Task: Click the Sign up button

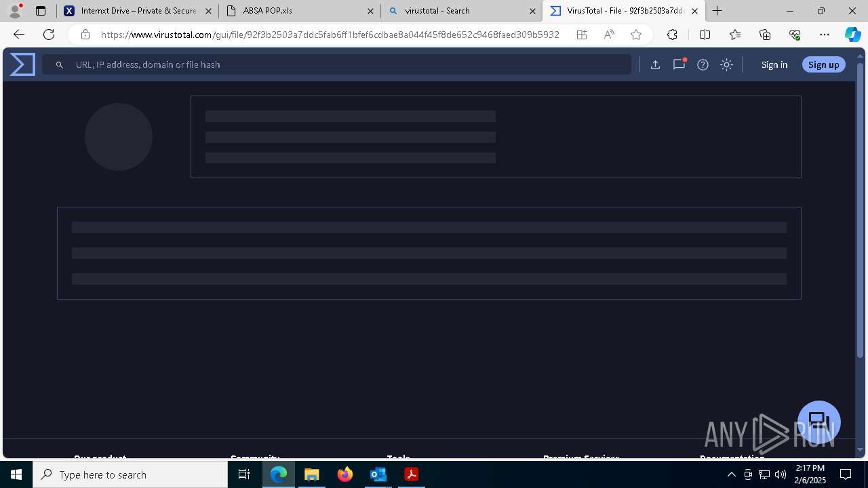Action: tap(824, 64)
